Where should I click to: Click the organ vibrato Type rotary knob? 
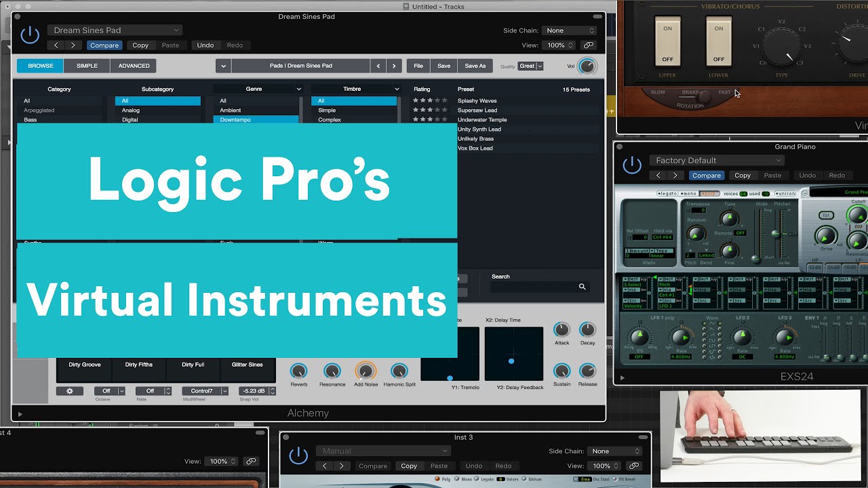coord(782,45)
